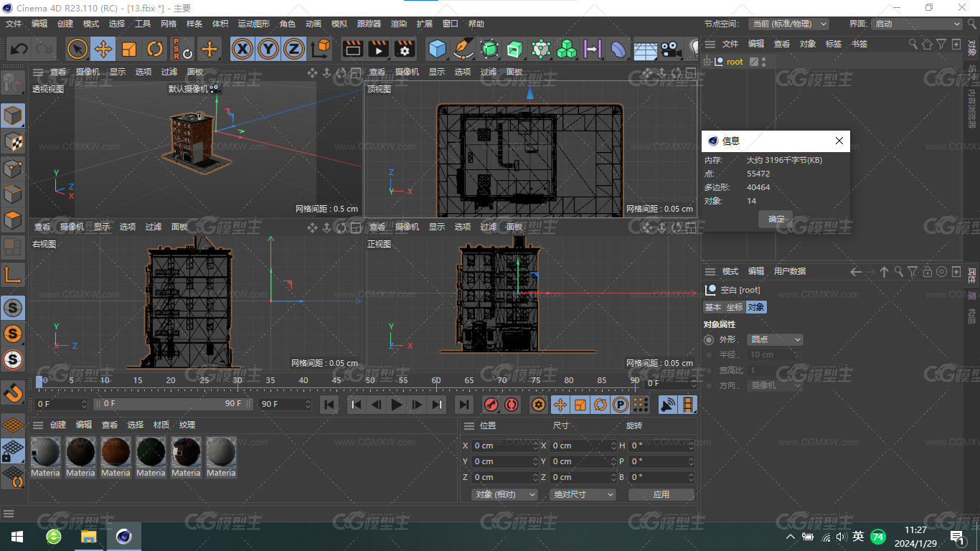Open the Simulate (模拟) menu
The height and width of the screenshot is (551, 980).
point(339,24)
